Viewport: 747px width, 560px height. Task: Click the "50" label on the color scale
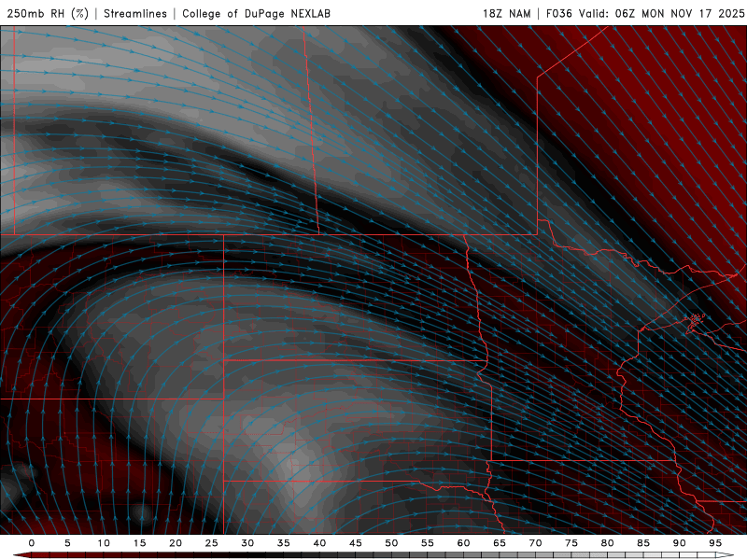(391, 543)
